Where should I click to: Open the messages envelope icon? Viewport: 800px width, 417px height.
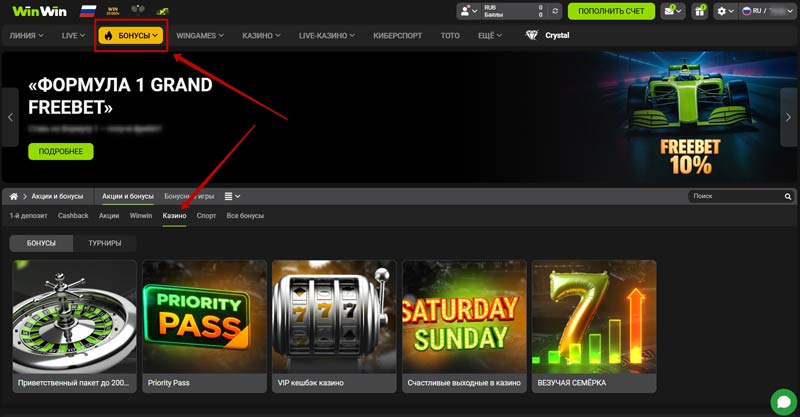[x=672, y=11]
